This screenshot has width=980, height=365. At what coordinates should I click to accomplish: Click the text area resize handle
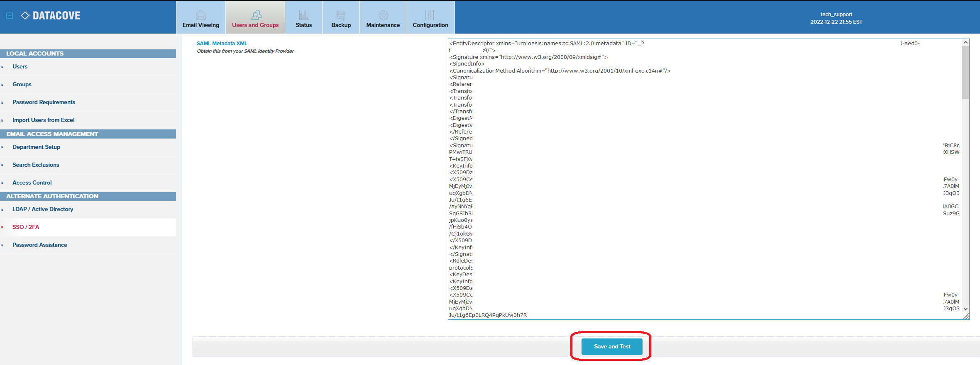click(x=966, y=316)
